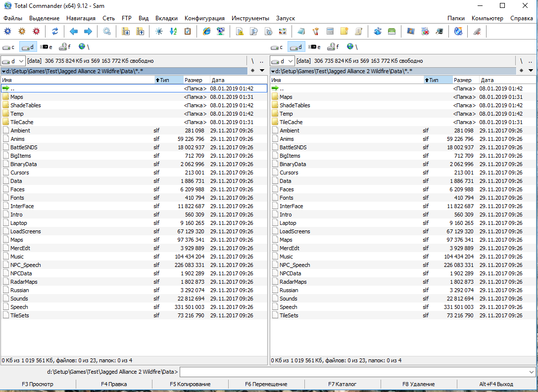The width and height of the screenshot is (538, 392).
Task: Switch right panel to drive e
Action: [x=314, y=47]
